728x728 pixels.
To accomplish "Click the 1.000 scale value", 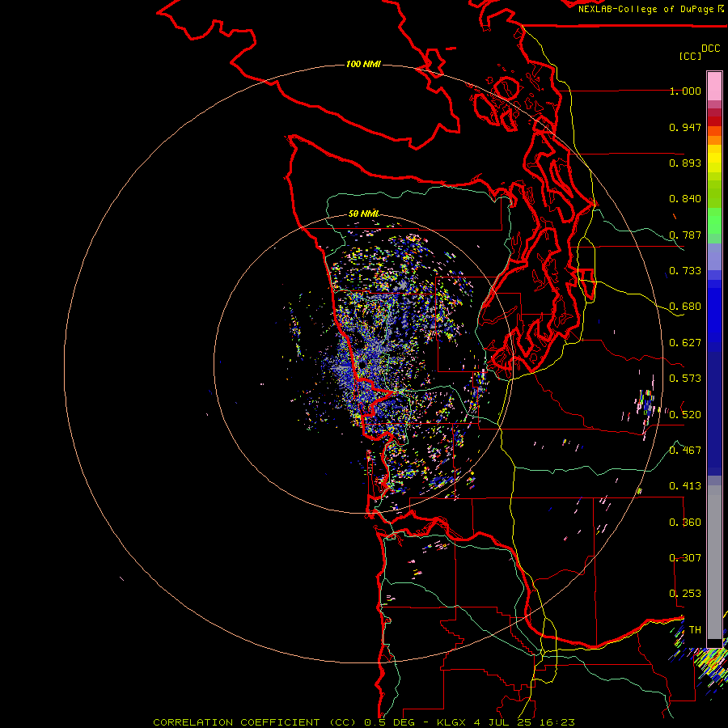I will click(x=685, y=91).
